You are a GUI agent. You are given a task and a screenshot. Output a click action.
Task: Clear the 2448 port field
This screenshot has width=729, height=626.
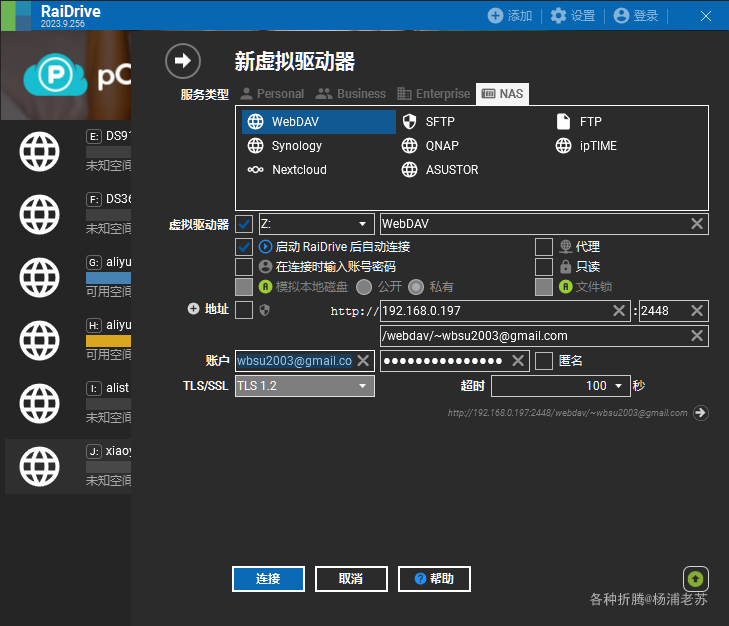(696, 311)
